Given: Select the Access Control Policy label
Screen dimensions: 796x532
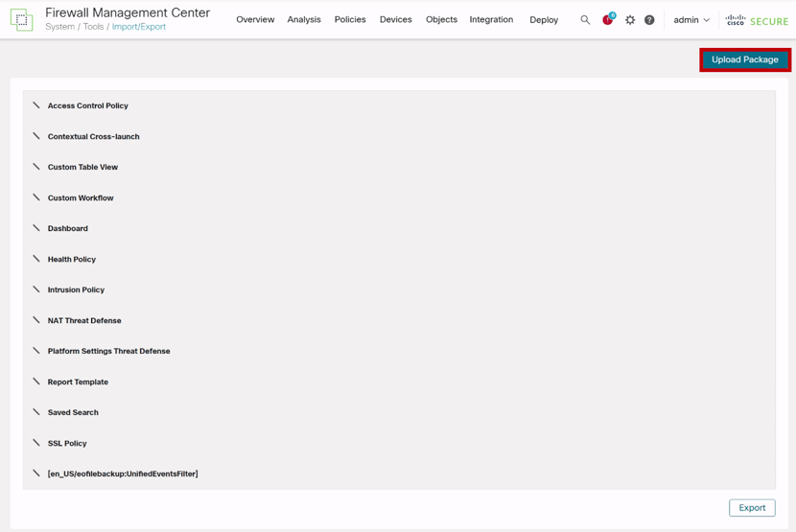Looking at the screenshot, I should (88, 105).
